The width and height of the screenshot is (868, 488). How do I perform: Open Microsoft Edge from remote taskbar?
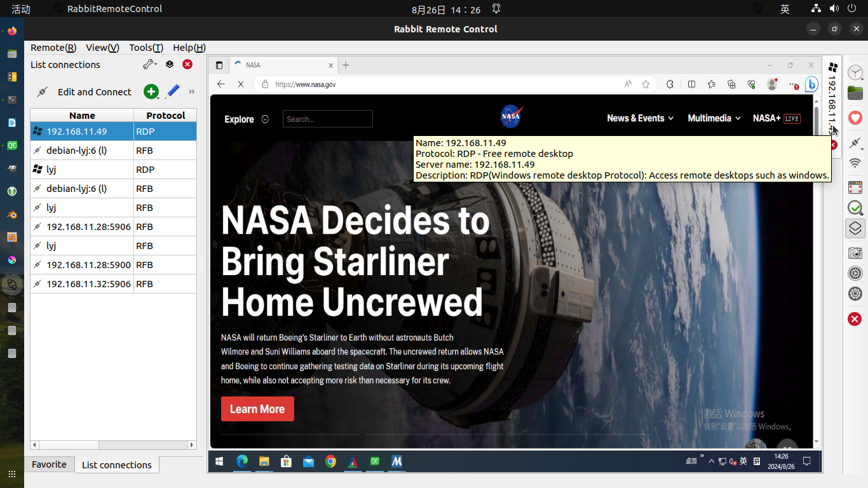point(242,461)
